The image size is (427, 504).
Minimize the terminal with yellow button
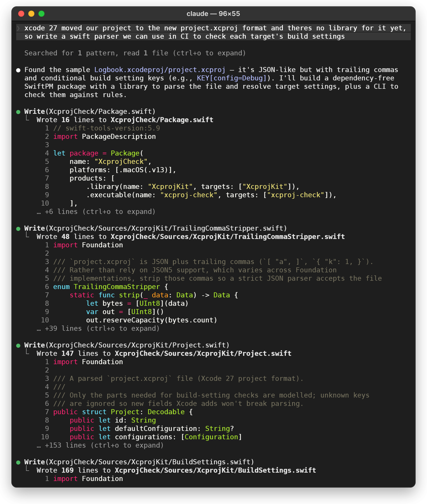(x=31, y=14)
